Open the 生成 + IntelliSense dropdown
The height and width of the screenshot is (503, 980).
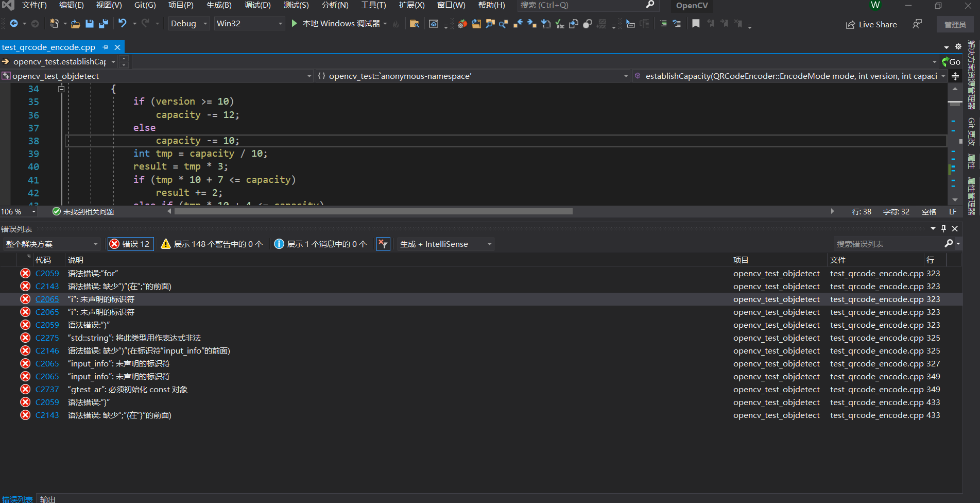tap(446, 244)
